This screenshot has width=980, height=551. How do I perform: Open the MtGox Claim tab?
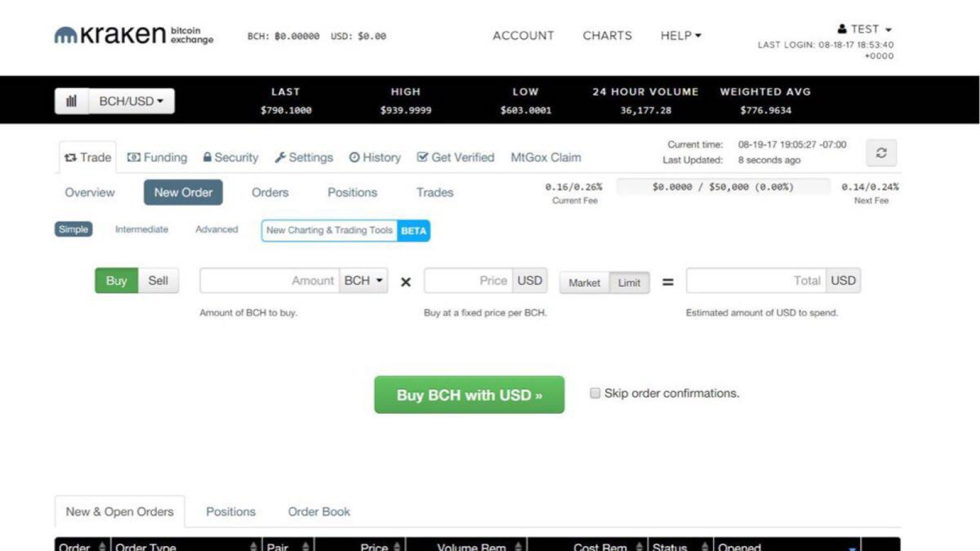[546, 157]
